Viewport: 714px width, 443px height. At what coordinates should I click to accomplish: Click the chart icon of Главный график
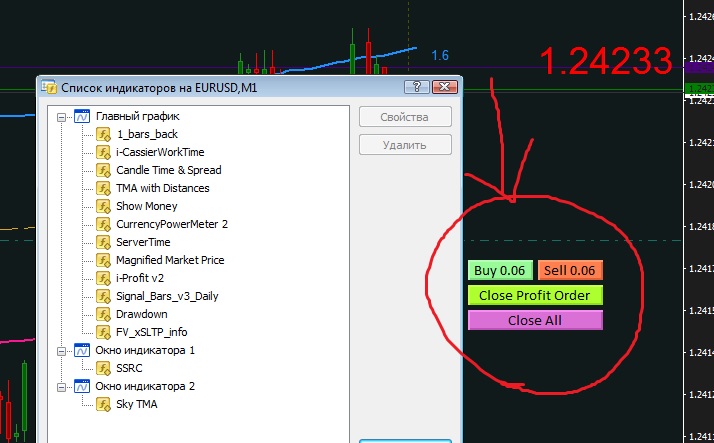[x=82, y=116]
